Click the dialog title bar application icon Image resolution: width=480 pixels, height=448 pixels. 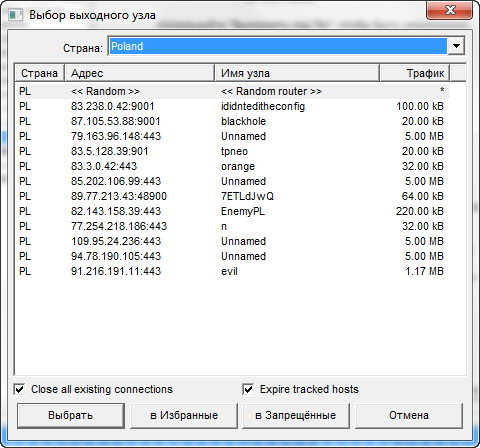coord(15,15)
